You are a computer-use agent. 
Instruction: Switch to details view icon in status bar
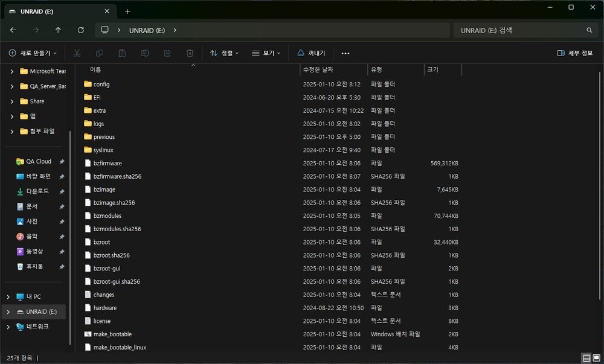pos(586,358)
